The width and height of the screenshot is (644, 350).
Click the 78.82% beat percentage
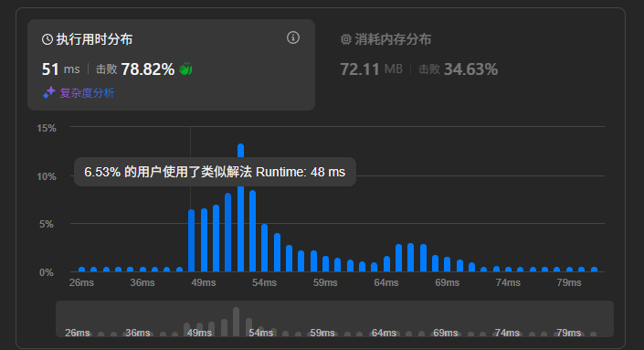pos(148,69)
